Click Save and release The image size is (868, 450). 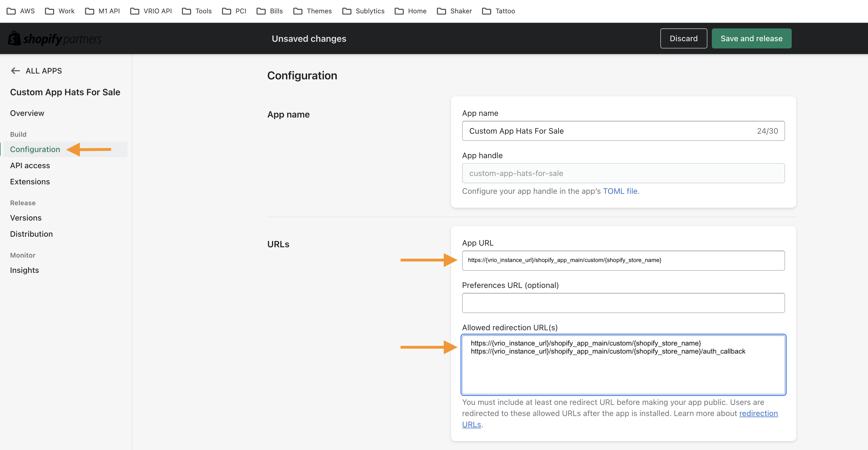click(751, 38)
